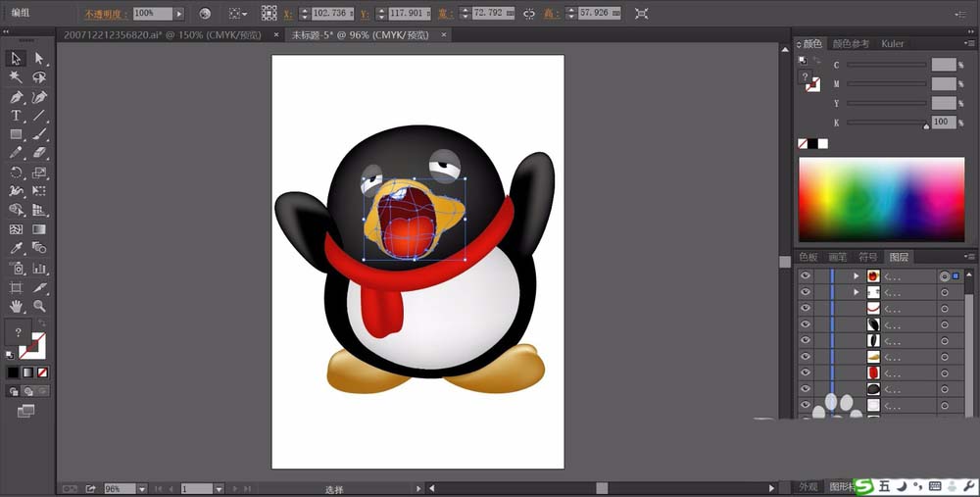This screenshot has height=497, width=980.
Task: Switch to the 画笔 panel tab
Action: pyautogui.click(x=838, y=257)
